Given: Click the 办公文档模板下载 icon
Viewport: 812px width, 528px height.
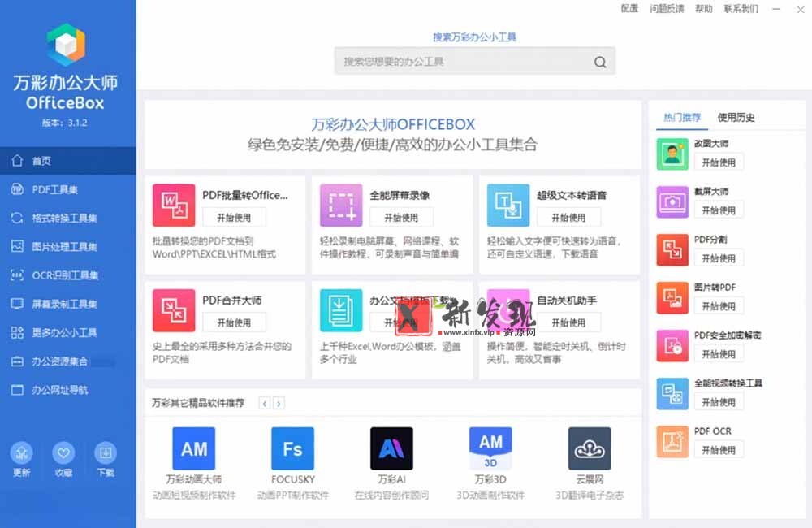Looking at the screenshot, I should (341, 310).
